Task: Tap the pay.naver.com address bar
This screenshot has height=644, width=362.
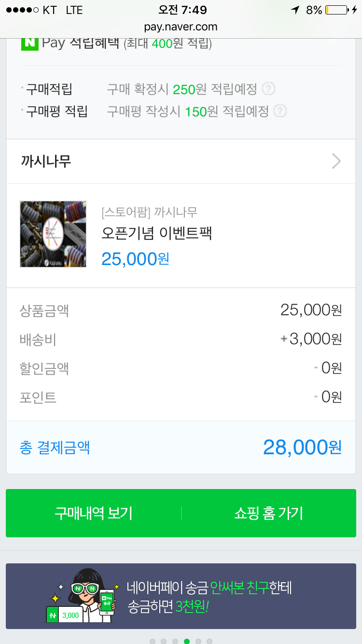Action: tap(181, 27)
